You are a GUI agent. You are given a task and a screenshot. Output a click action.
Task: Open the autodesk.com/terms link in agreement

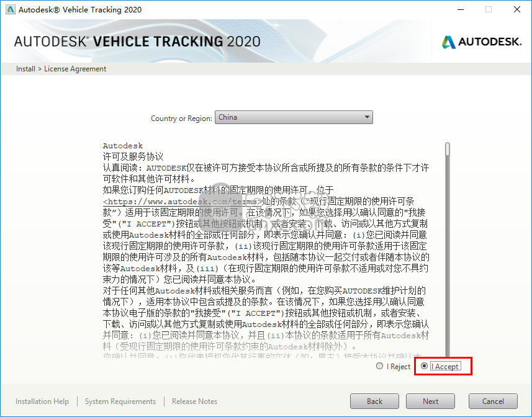pyautogui.click(x=183, y=202)
